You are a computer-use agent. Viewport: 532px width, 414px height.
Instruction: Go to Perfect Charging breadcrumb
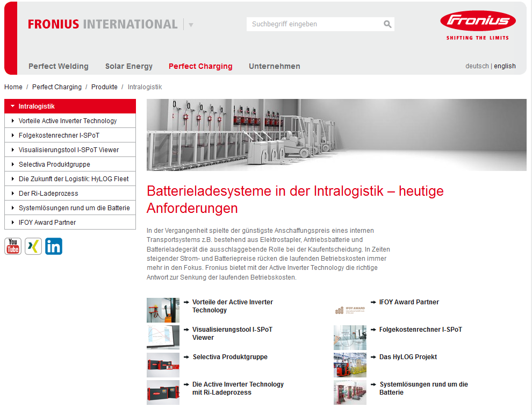coord(57,87)
